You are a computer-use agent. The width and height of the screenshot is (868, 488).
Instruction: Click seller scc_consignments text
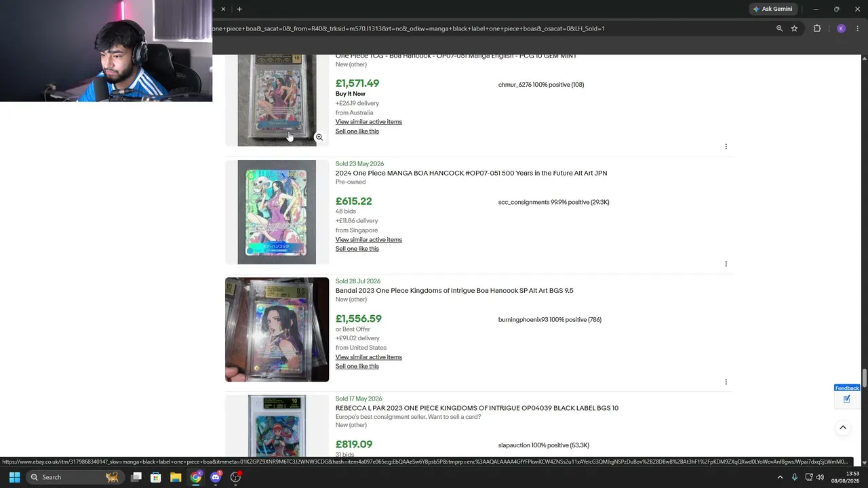(554, 202)
